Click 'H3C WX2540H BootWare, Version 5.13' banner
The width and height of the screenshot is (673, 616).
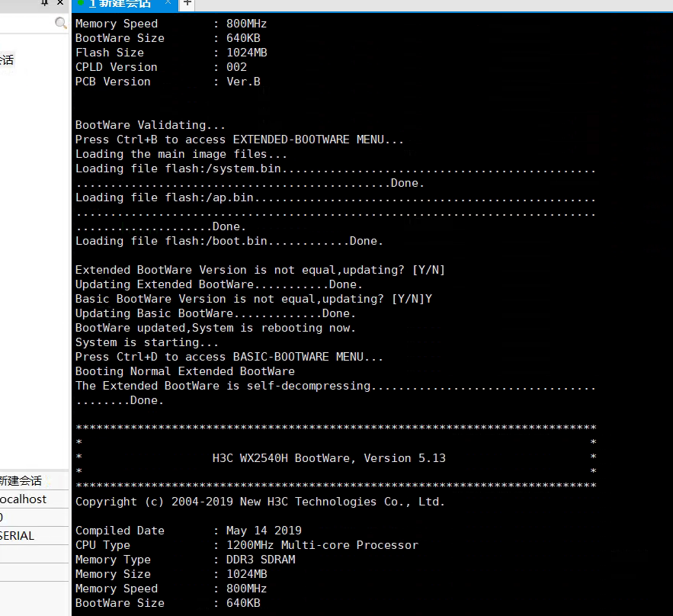(x=328, y=458)
